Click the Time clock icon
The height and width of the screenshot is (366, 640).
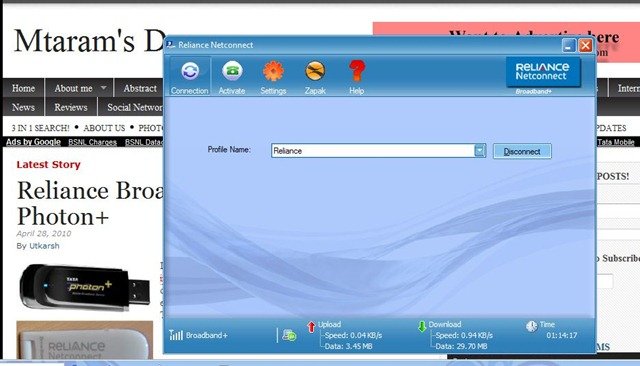pos(531,326)
